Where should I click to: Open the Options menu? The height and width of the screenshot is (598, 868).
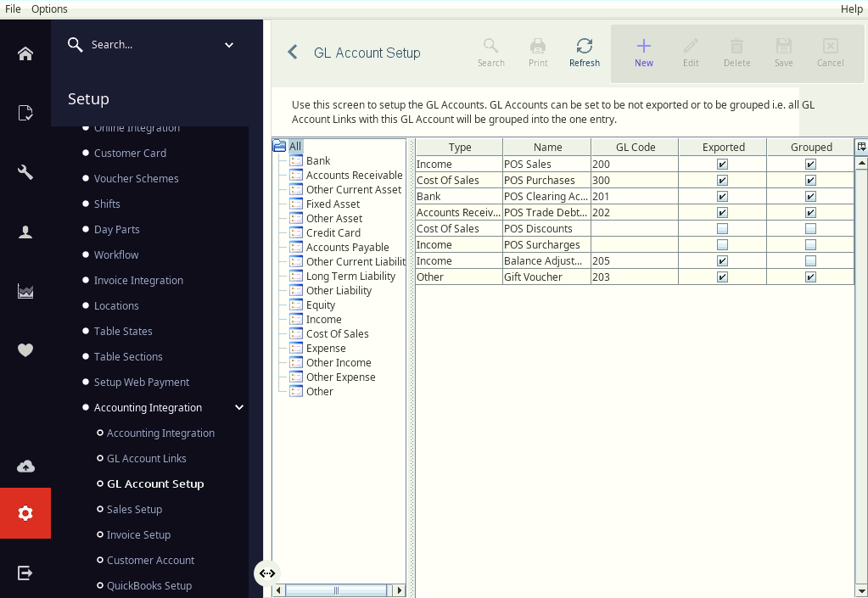(49, 8)
